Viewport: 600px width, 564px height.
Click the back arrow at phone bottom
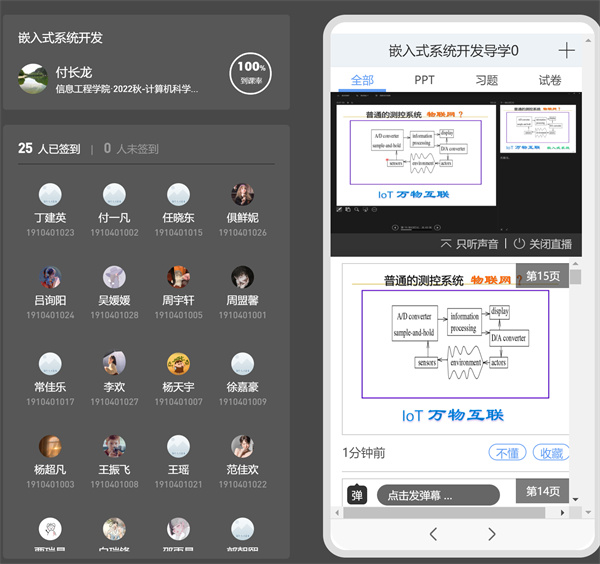[433, 534]
